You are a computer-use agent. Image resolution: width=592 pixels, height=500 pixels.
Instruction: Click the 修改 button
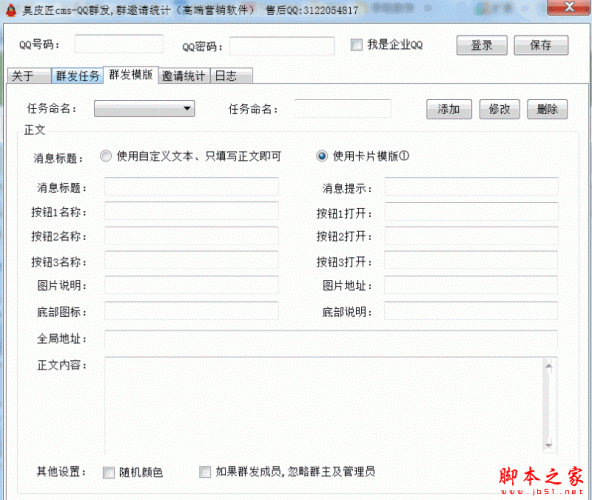[500, 110]
